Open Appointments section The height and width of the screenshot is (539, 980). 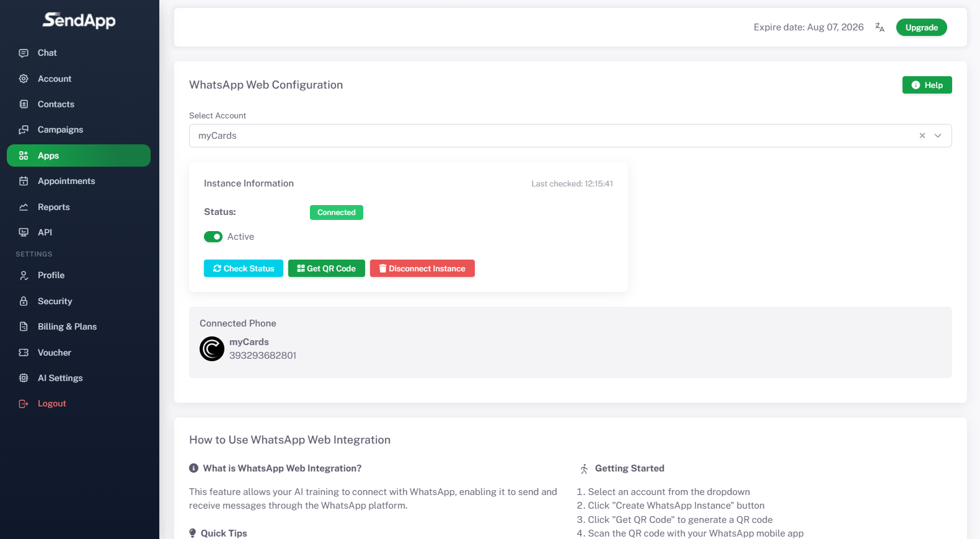click(79, 181)
